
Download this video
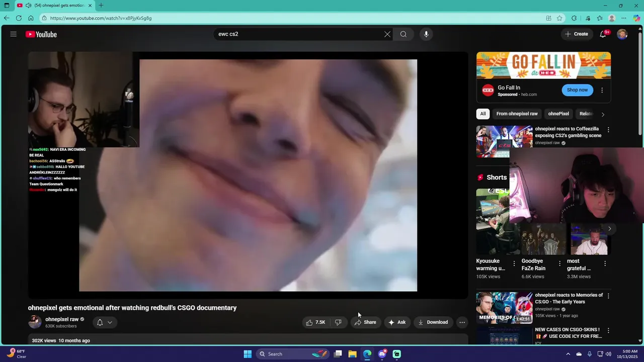(433, 322)
